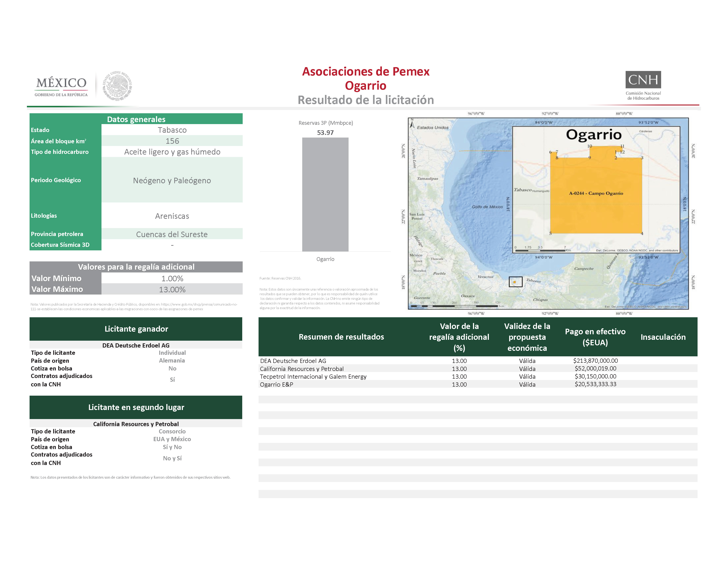The image size is (728, 563).
Task: Click the Valor Máximo 13.00% cell
Action: point(172,289)
